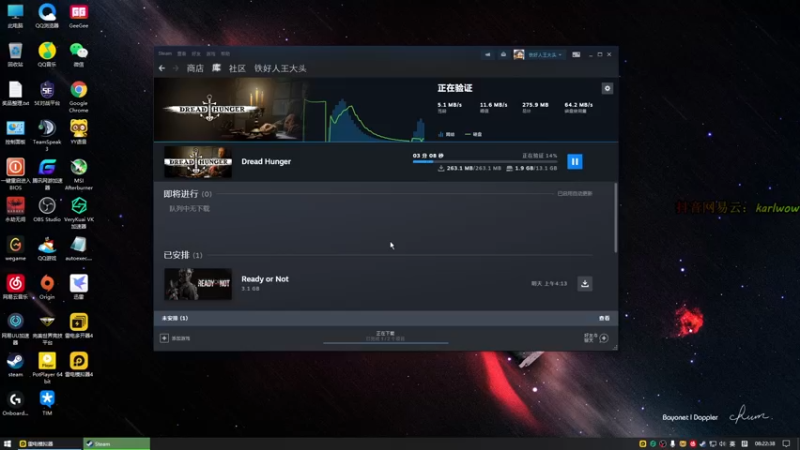
Task: Click 已启用自动更新 auto-update link
Action: pyautogui.click(x=575, y=194)
